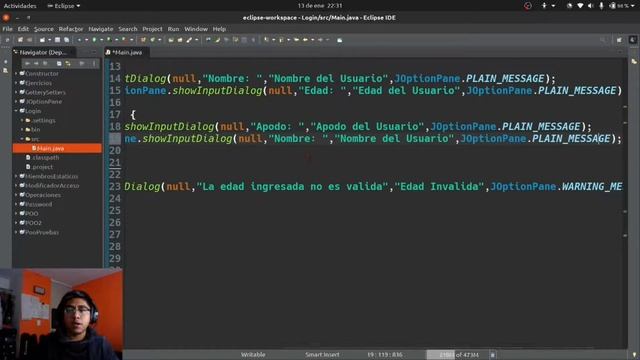Click the date and time clock
The width and height of the screenshot is (640, 360).
(x=320, y=6)
